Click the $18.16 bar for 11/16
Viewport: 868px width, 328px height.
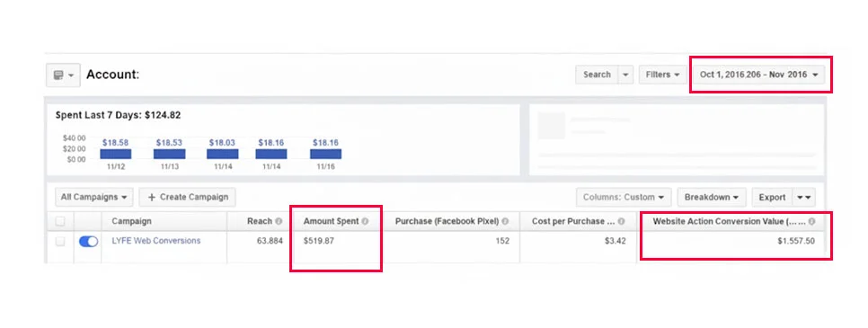point(325,154)
